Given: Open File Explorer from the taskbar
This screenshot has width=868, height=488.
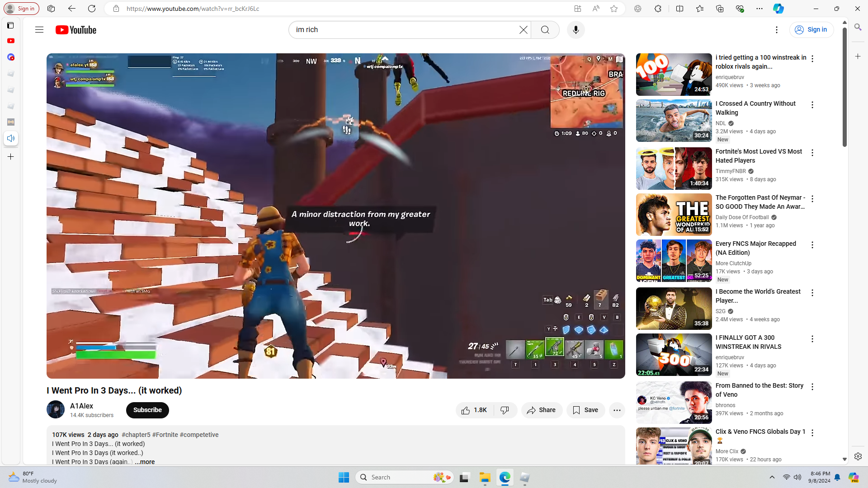Looking at the screenshot, I should point(485,478).
